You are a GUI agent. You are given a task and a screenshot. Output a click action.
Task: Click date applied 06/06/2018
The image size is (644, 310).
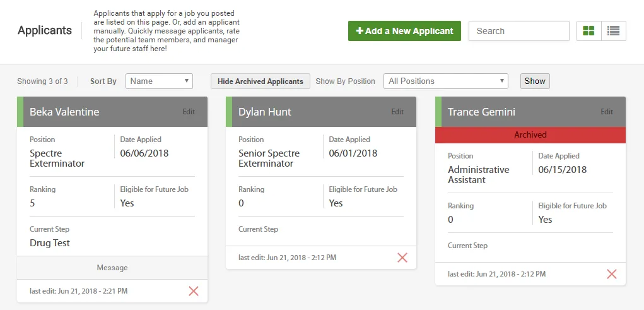[x=144, y=153]
